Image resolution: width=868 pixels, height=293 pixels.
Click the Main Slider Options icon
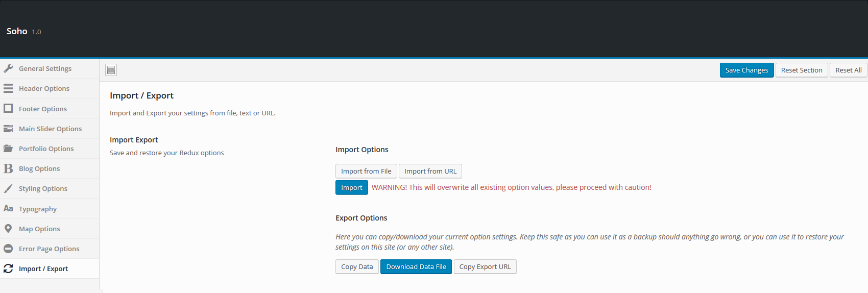8,129
